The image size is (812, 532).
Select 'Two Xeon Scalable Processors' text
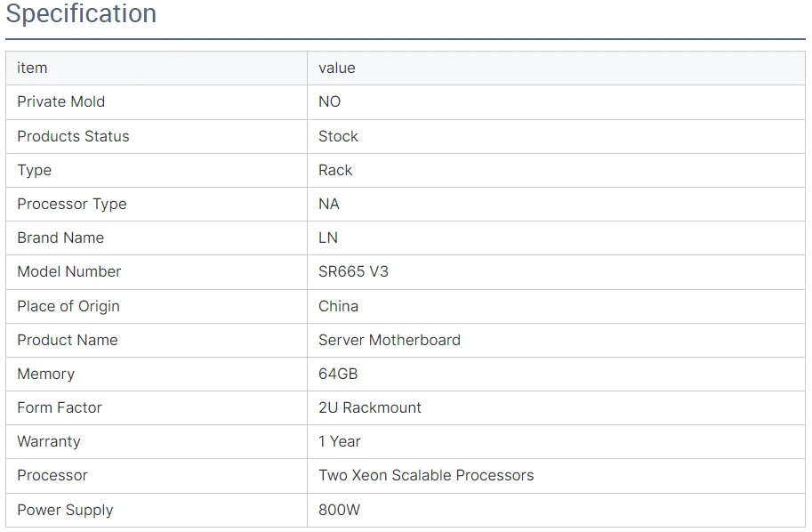point(426,475)
